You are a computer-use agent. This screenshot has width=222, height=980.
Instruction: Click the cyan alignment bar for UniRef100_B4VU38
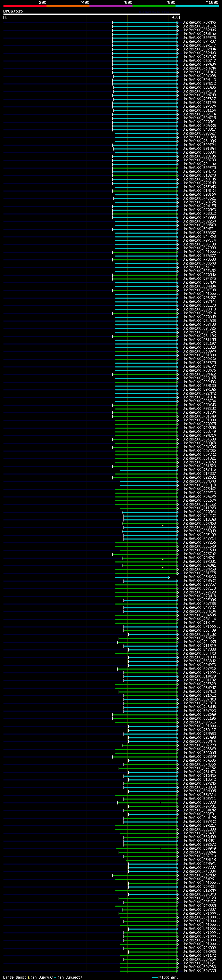(153, 650)
